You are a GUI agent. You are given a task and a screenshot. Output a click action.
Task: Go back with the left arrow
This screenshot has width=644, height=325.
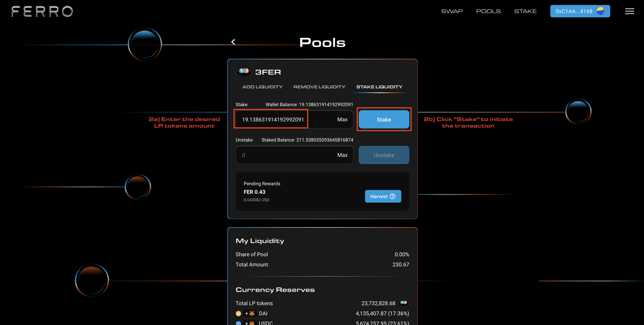tap(233, 42)
